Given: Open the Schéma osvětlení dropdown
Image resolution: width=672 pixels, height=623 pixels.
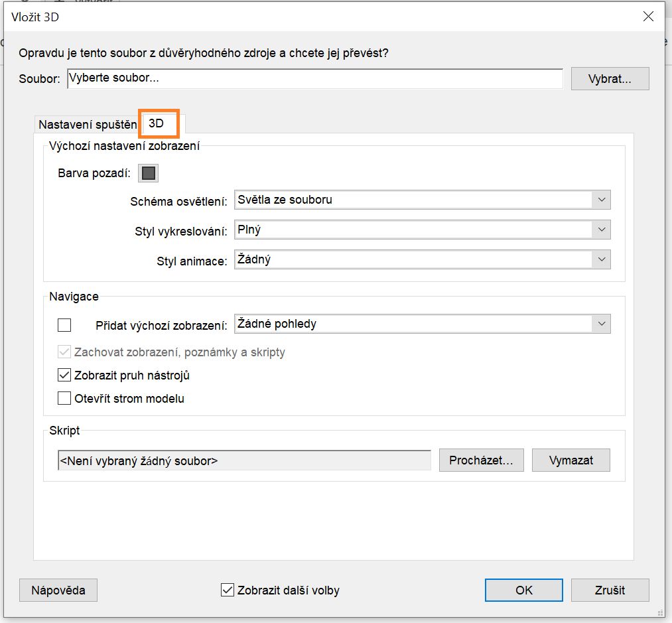Looking at the screenshot, I should pyautogui.click(x=601, y=199).
